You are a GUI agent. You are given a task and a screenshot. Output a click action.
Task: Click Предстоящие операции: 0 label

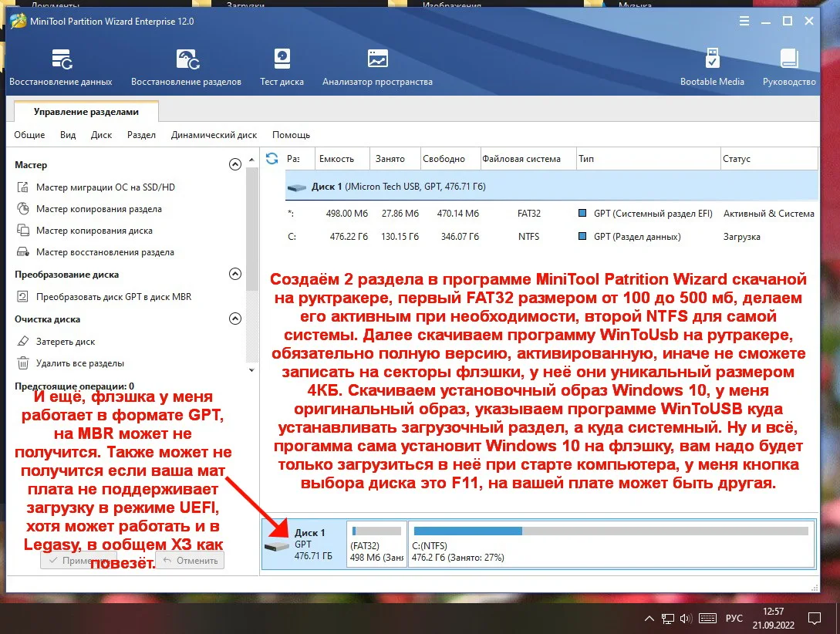click(75, 386)
